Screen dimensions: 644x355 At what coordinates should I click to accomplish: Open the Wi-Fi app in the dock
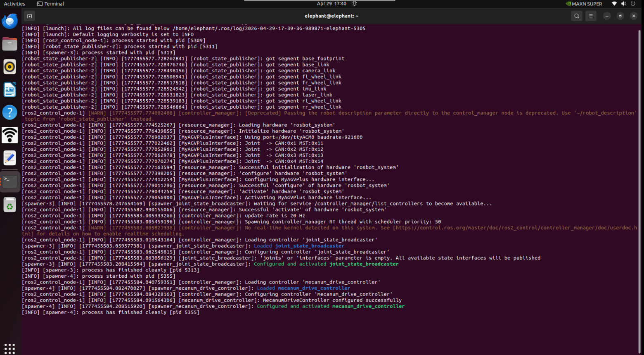tap(10, 135)
